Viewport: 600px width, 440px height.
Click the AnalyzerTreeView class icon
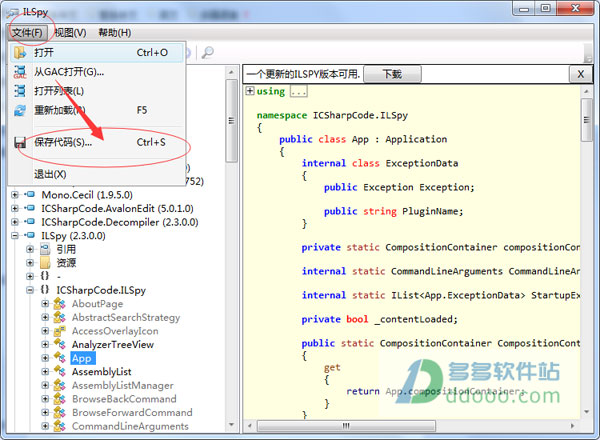pos(59,344)
